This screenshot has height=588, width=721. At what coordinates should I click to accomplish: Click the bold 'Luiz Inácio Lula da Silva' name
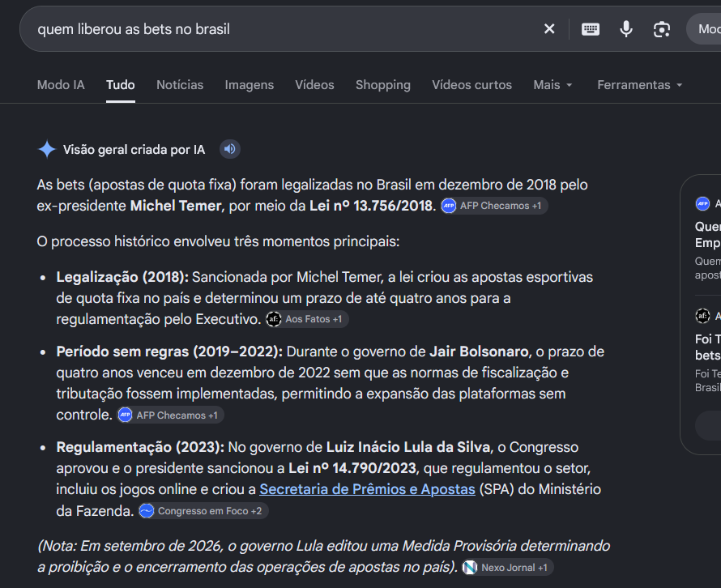(408, 447)
